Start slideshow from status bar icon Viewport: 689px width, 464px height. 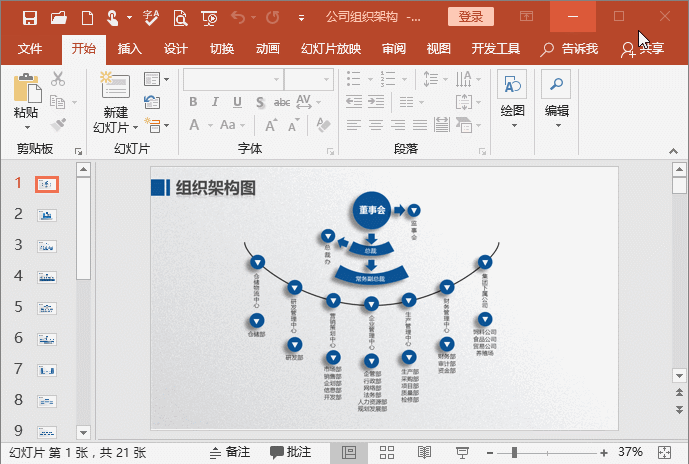coord(460,452)
